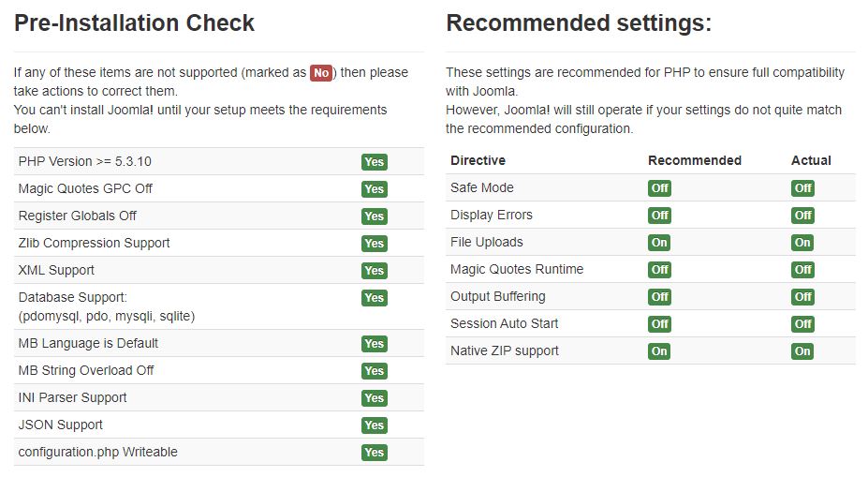This screenshot has height=477, width=868.
Task: Click the Yes badge for PHP Version
Action: 374,162
